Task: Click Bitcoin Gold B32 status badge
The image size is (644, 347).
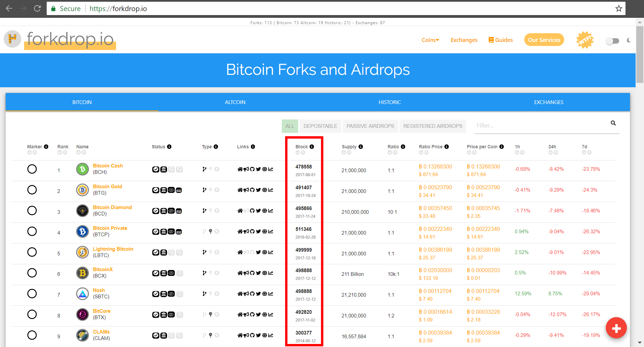Action: (x=179, y=190)
